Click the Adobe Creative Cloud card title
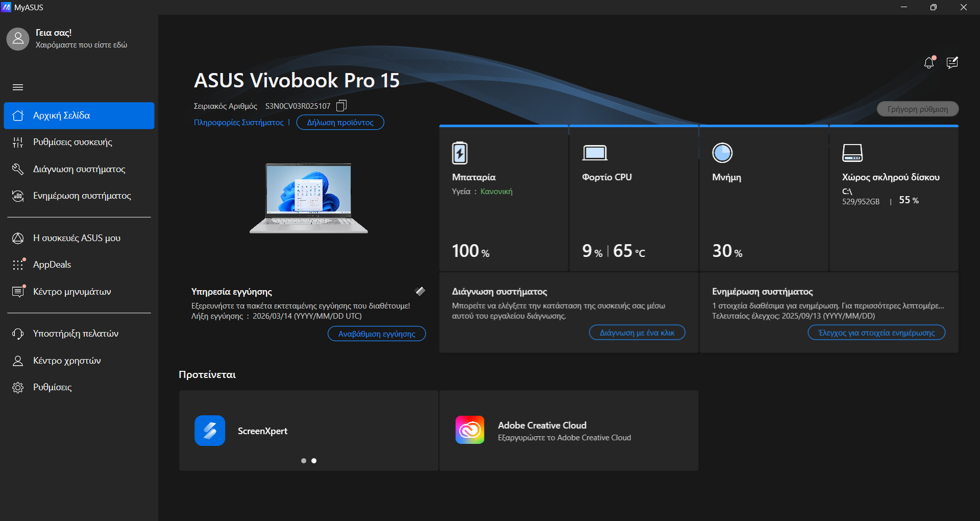 click(x=542, y=425)
